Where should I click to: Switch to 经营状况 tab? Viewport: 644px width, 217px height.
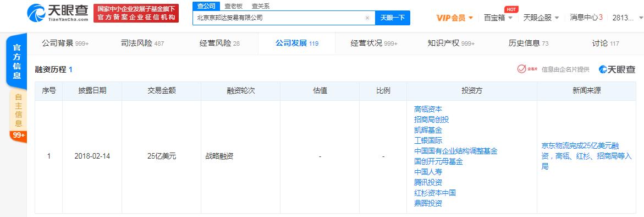(374, 43)
